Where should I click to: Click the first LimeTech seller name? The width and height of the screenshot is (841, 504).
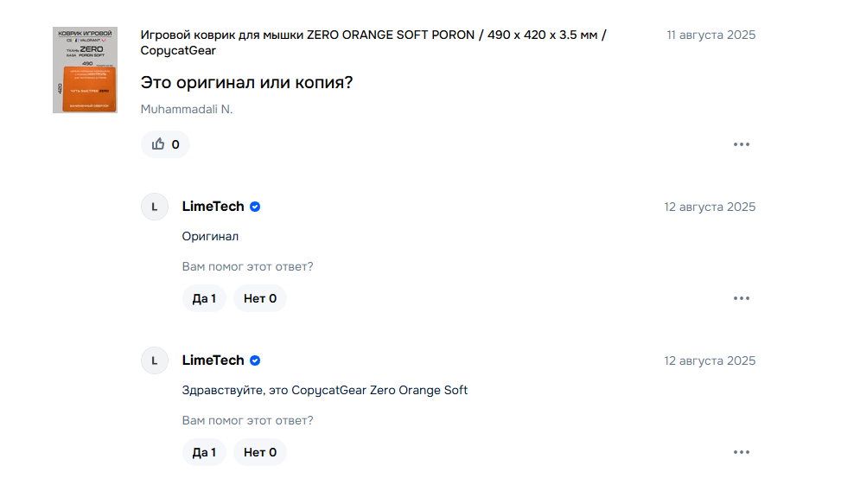[213, 207]
